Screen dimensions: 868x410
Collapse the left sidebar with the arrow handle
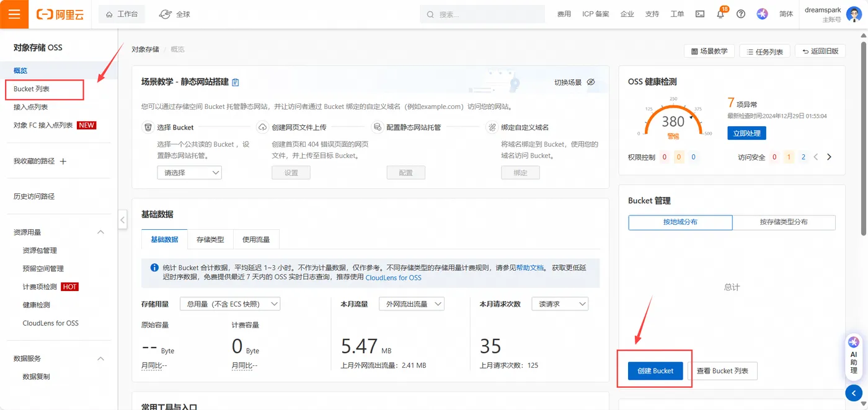click(x=123, y=219)
